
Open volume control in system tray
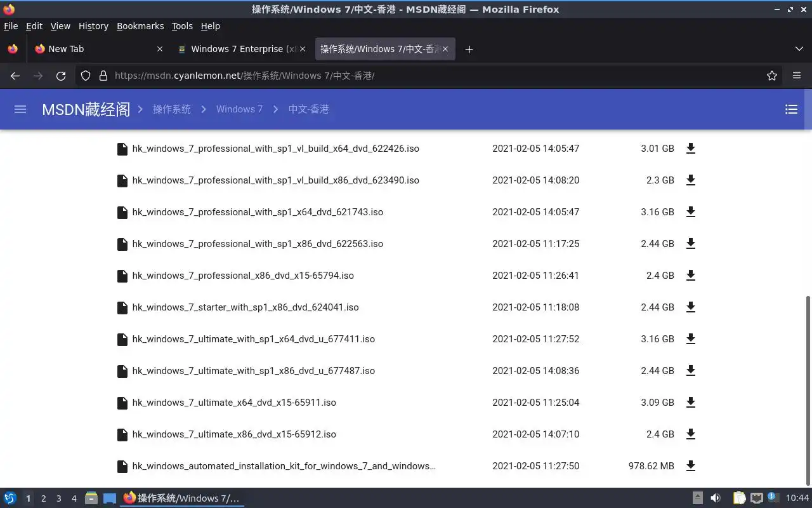pyautogui.click(x=716, y=498)
